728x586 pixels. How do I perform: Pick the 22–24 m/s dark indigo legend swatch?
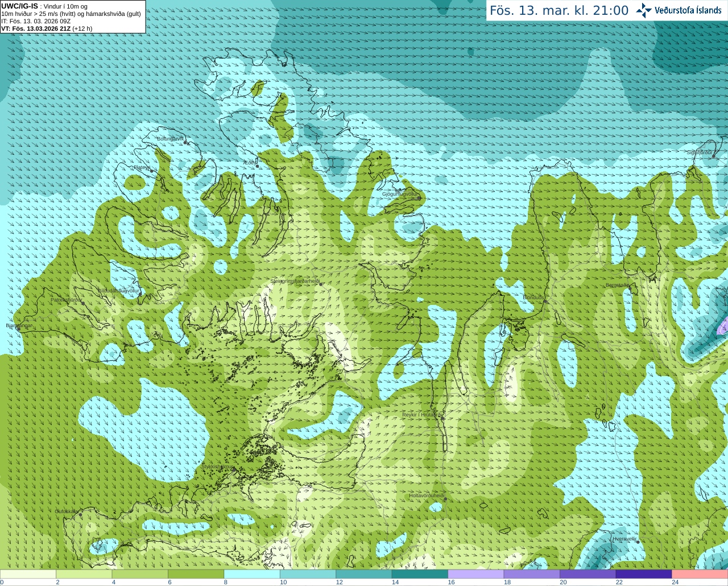click(644, 574)
